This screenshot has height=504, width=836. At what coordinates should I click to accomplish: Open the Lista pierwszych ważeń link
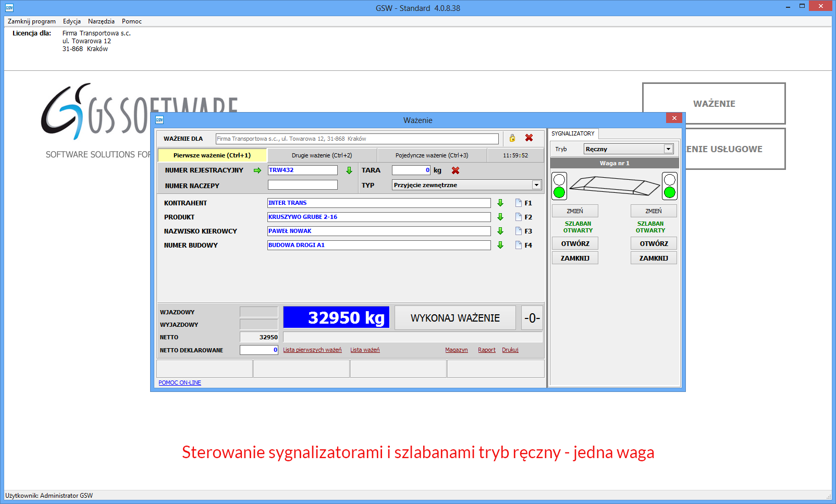[x=312, y=350]
